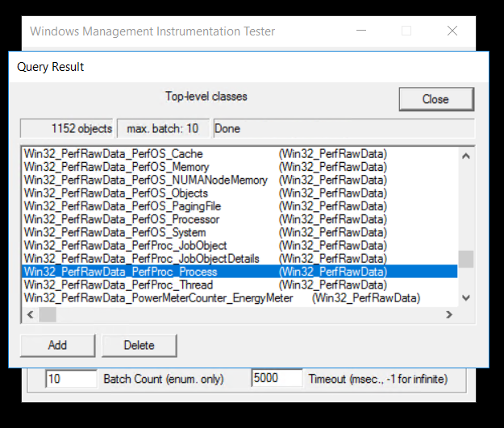Screen dimensions: 504x428
Task: Click the Add button
Action: (58, 346)
